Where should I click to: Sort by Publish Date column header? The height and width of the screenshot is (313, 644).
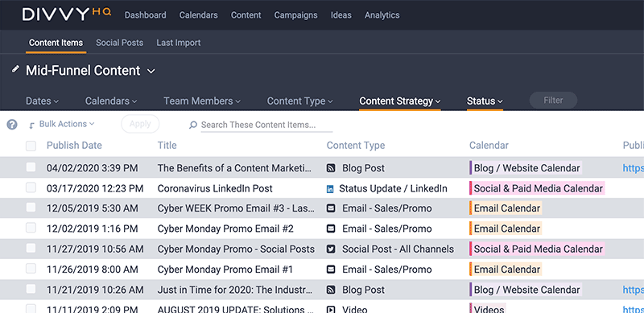[x=74, y=146]
